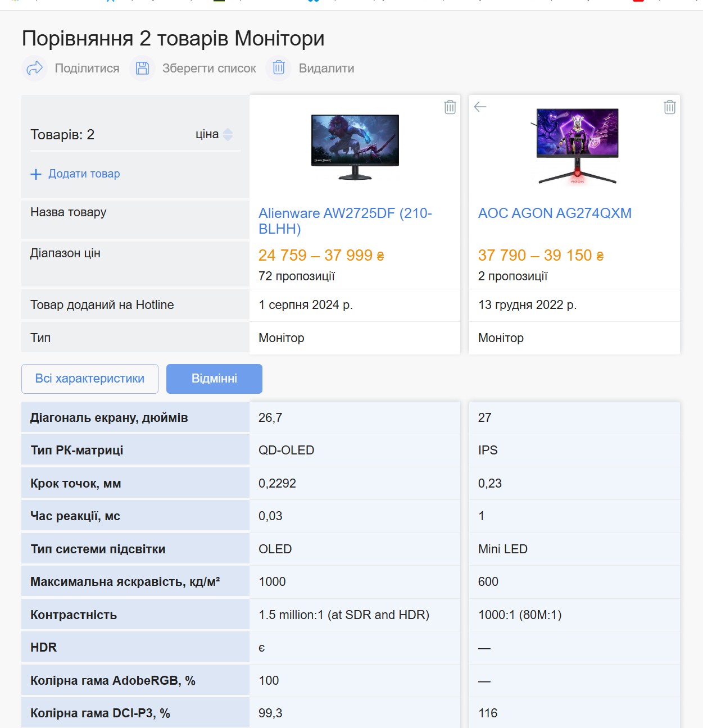This screenshot has height=728, width=703.
Task: Click the Додати товар link
Action: click(x=84, y=174)
